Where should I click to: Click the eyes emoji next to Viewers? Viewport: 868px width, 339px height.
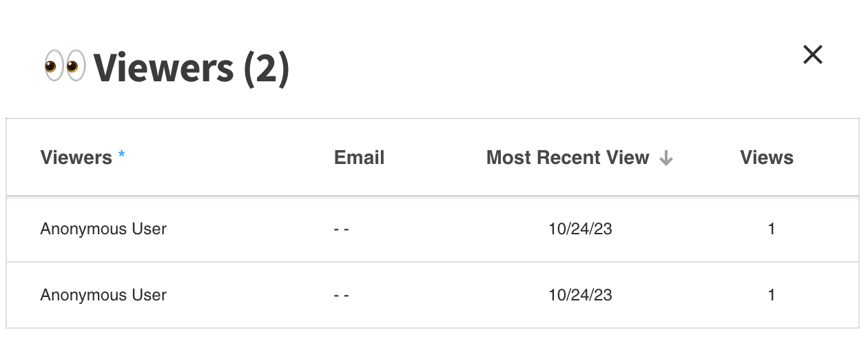[x=64, y=67]
